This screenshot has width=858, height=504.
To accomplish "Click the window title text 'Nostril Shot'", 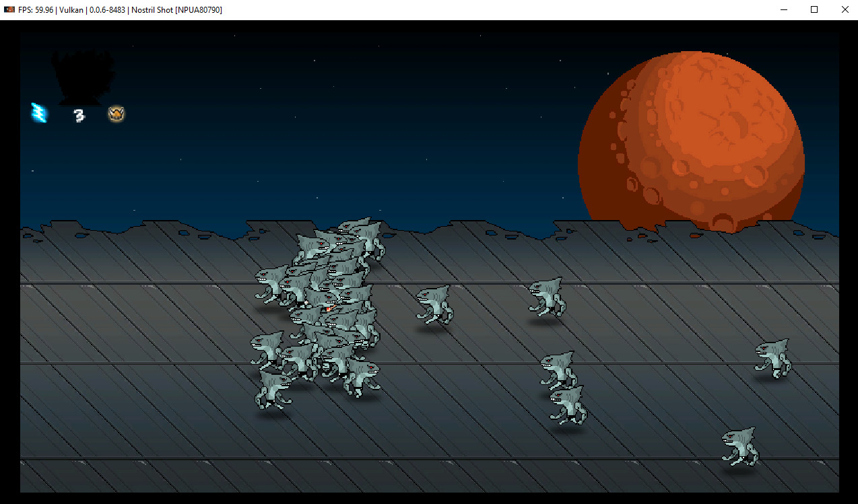I will point(151,10).
